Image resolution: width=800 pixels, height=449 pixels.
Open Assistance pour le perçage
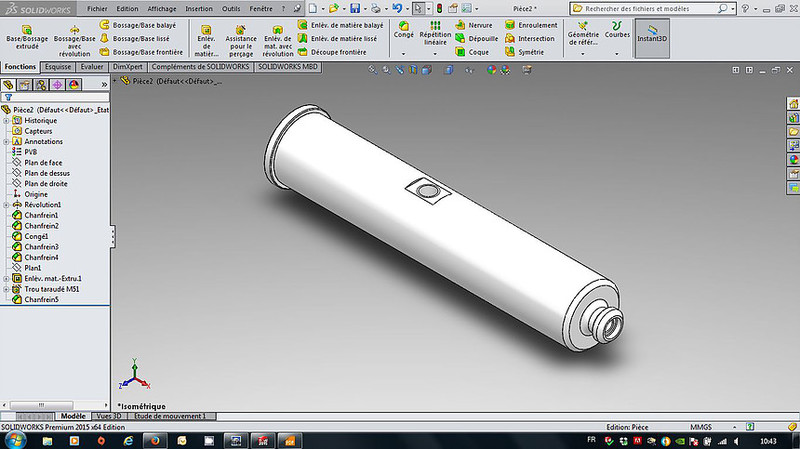pos(240,36)
